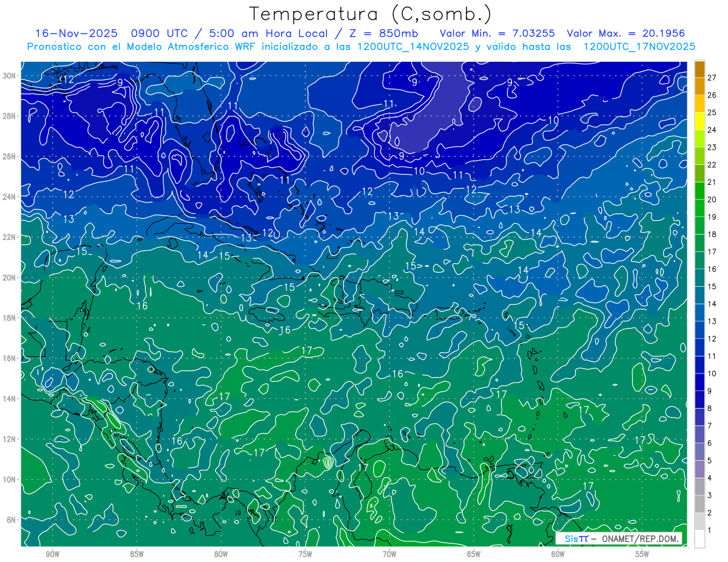Click the "60W" longitude axis label
This screenshot has height=562, width=728.
tap(558, 554)
